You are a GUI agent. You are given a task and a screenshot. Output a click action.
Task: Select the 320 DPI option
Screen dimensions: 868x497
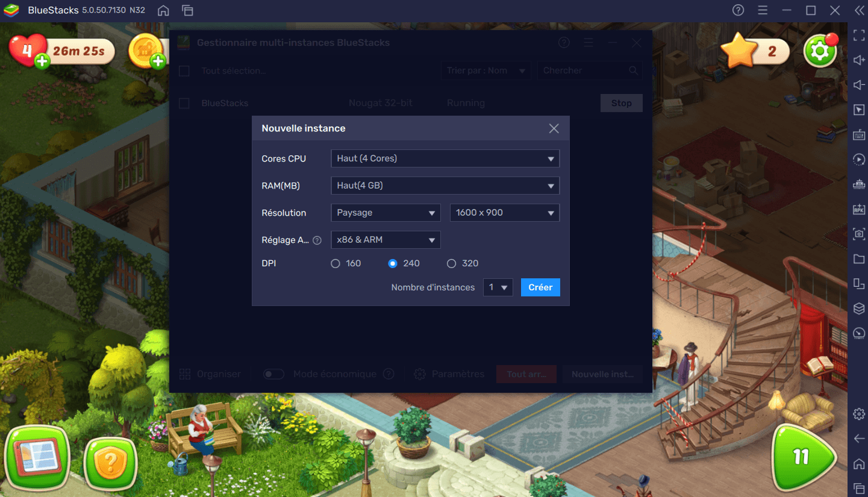click(451, 263)
